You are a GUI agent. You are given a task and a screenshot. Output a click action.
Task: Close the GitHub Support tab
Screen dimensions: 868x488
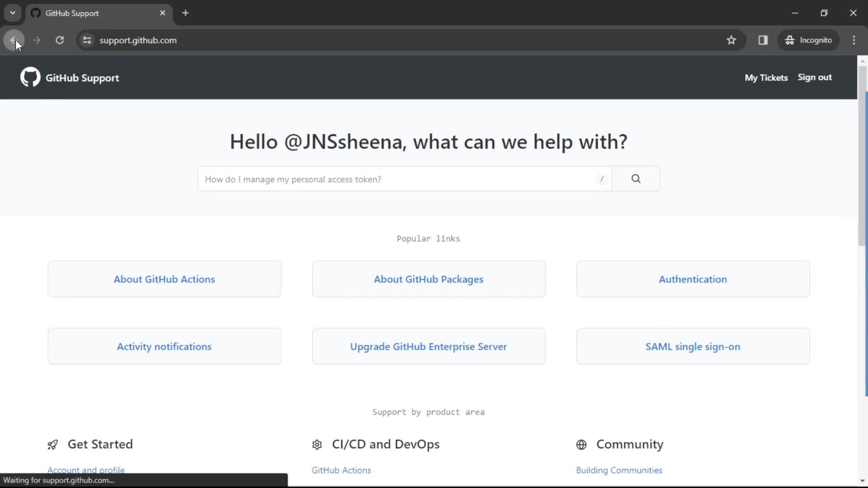[163, 13]
